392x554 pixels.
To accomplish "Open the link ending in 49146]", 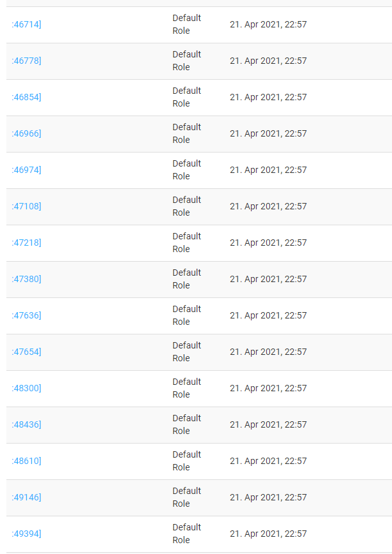I will pos(27,497).
